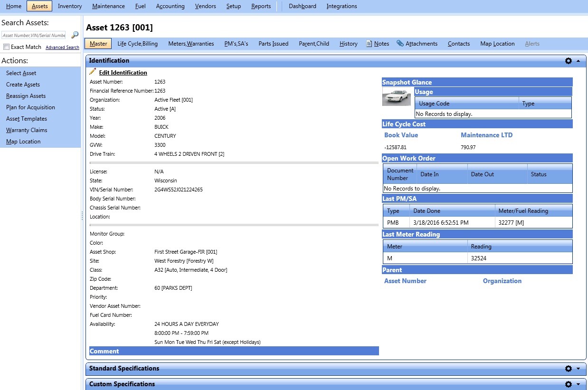Image resolution: width=588 pixels, height=390 pixels.
Task: Open the Reports menu
Action: (261, 6)
